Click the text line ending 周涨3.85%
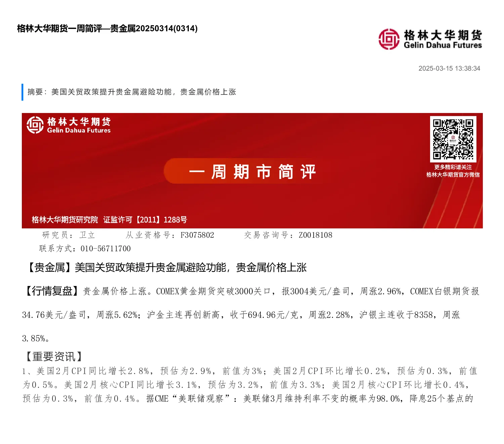Image resolution: width=504 pixels, height=444 pixels. (36, 338)
